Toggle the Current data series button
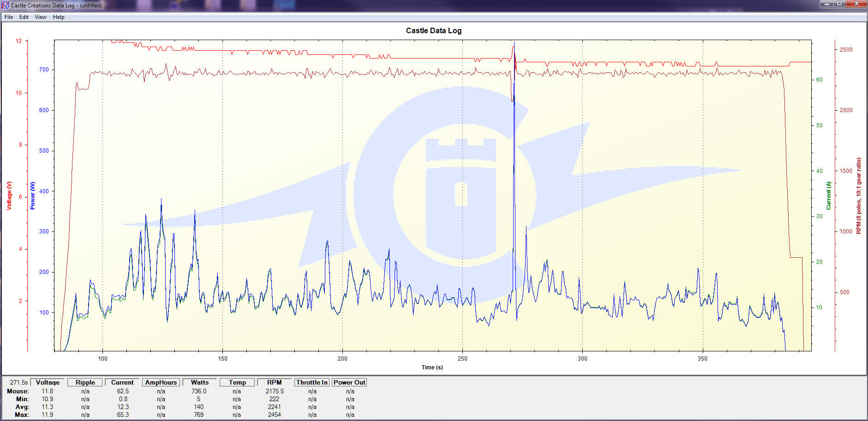The image size is (868, 421). point(122,382)
